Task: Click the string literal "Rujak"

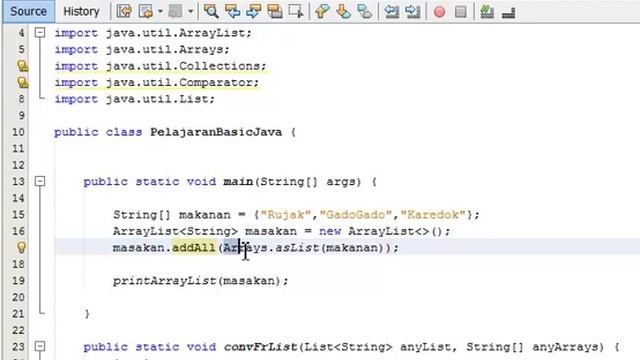Action: (286, 215)
